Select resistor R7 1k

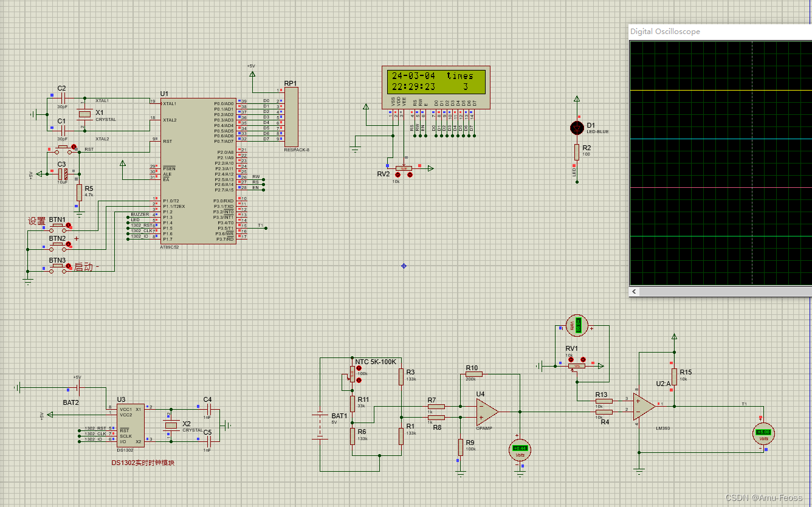click(436, 406)
